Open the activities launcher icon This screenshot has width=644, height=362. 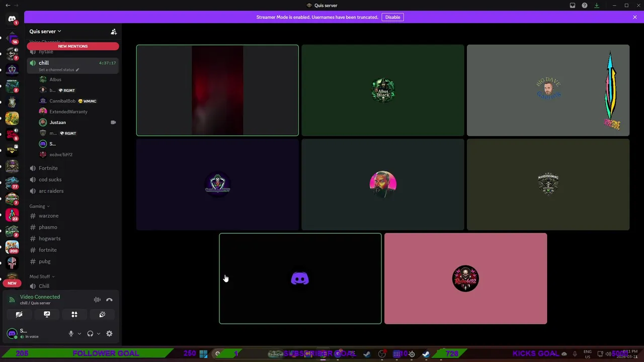74,314
